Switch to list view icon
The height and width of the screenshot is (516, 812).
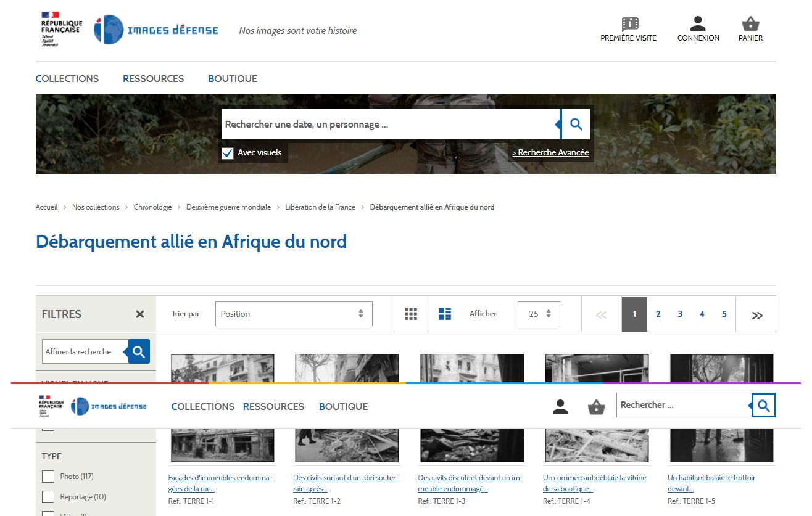[x=445, y=314]
